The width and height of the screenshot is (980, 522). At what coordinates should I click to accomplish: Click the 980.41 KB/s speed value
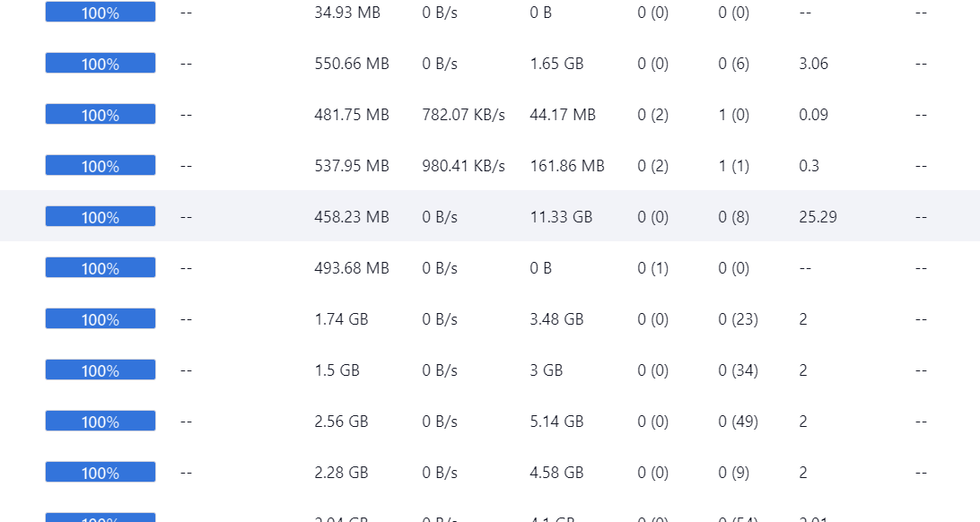tap(463, 166)
